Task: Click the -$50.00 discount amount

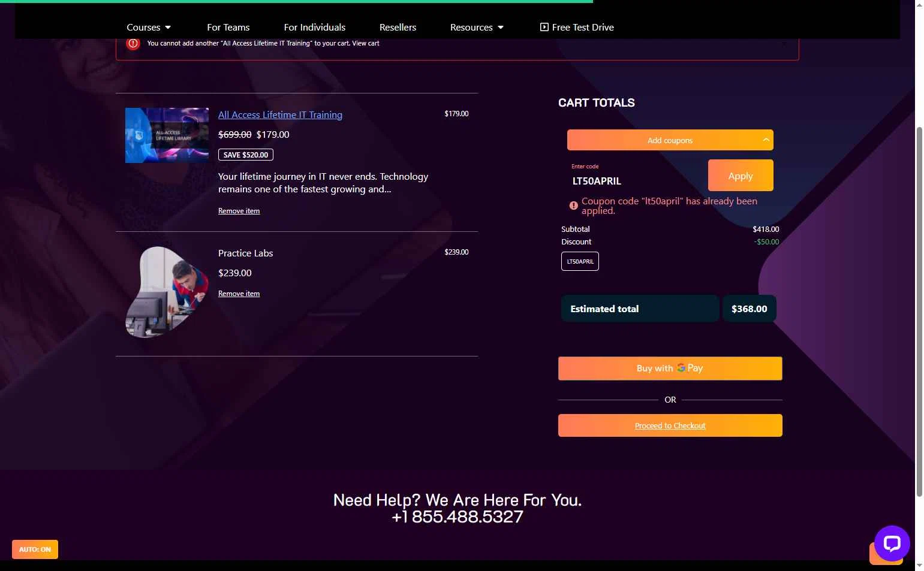Action: click(x=766, y=242)
